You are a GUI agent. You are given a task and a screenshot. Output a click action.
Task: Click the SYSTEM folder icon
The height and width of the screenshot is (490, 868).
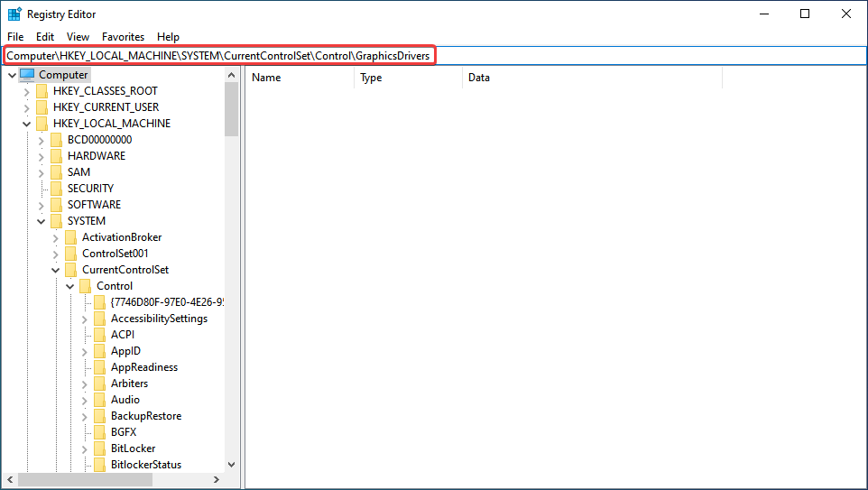coord(57,220)
